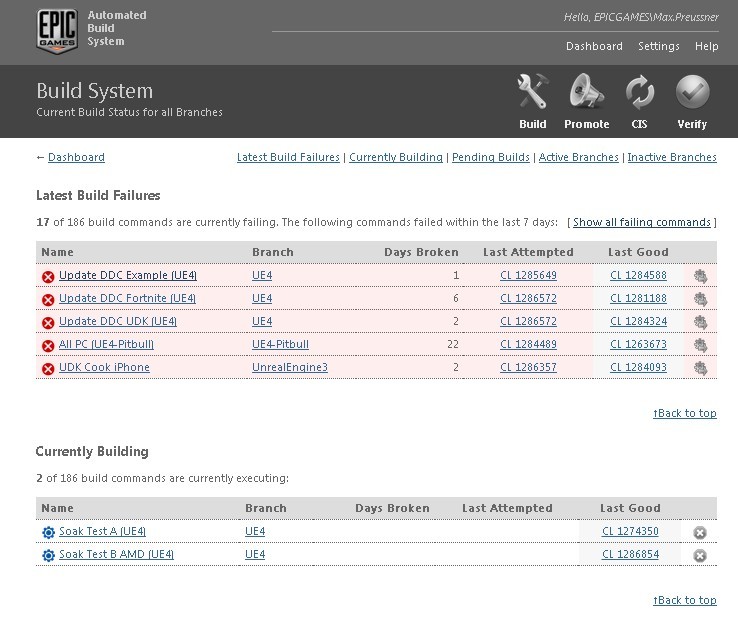Jump to Currently Building section link
The width and height of the screenshot is (738, 622).
(x=396, y=157)
